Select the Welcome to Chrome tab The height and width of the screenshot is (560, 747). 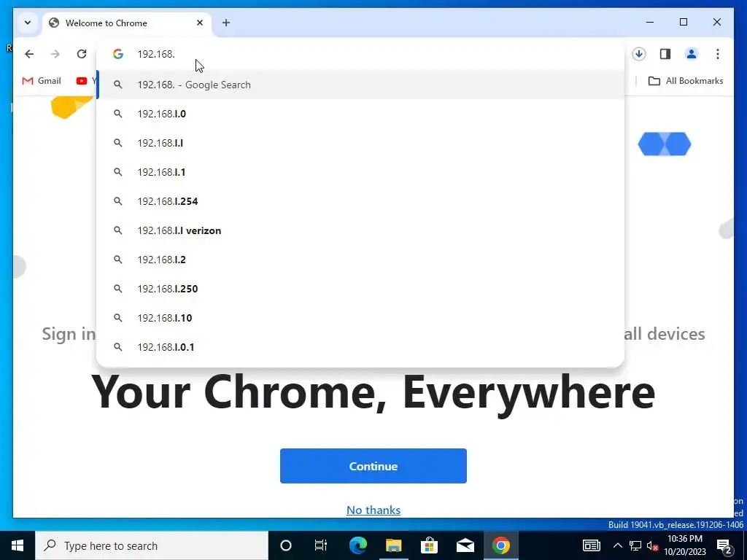(126, 23)
